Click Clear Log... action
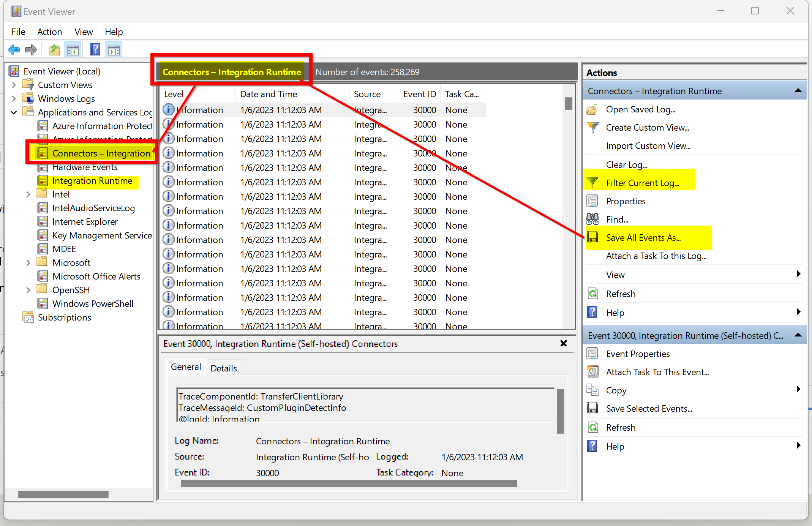 627,164
